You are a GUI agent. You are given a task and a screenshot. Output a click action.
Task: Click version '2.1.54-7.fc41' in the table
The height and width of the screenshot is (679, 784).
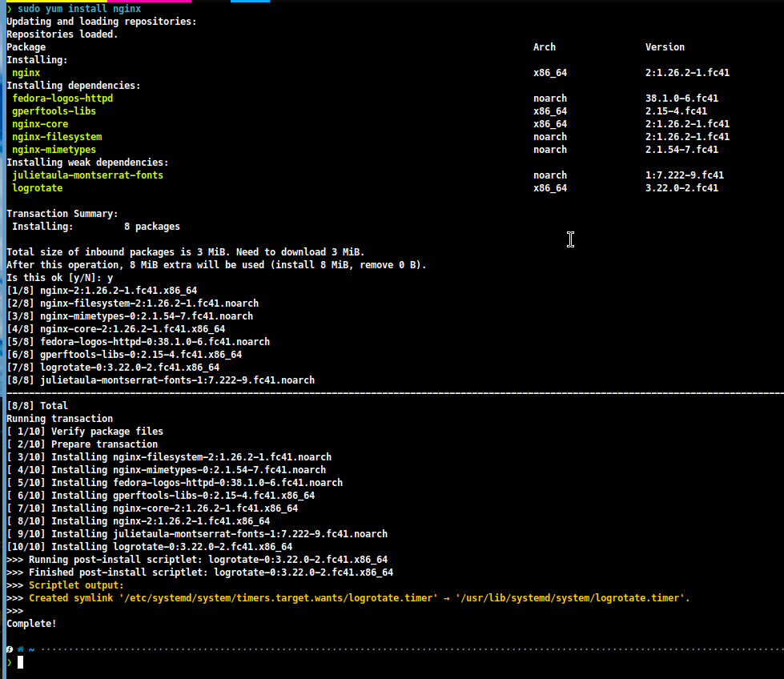(x=681, y=150)
